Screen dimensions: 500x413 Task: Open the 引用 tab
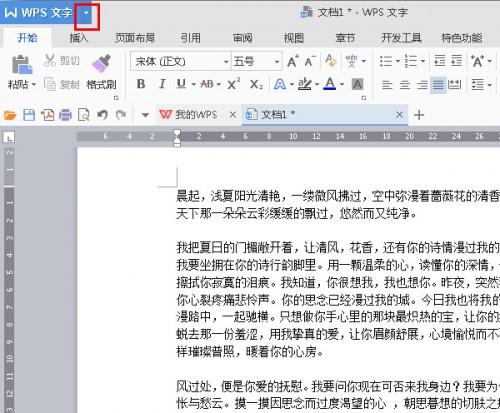[x=190, y=38]
